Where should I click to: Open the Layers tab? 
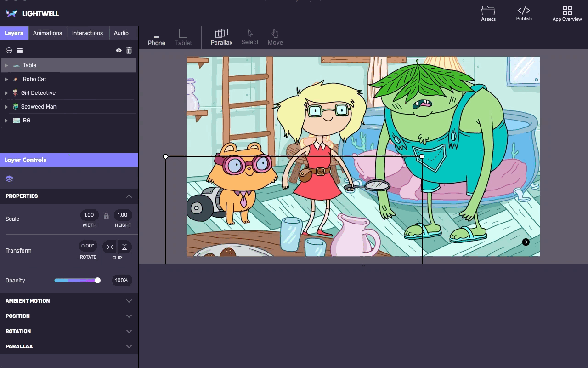pos(14,33)
